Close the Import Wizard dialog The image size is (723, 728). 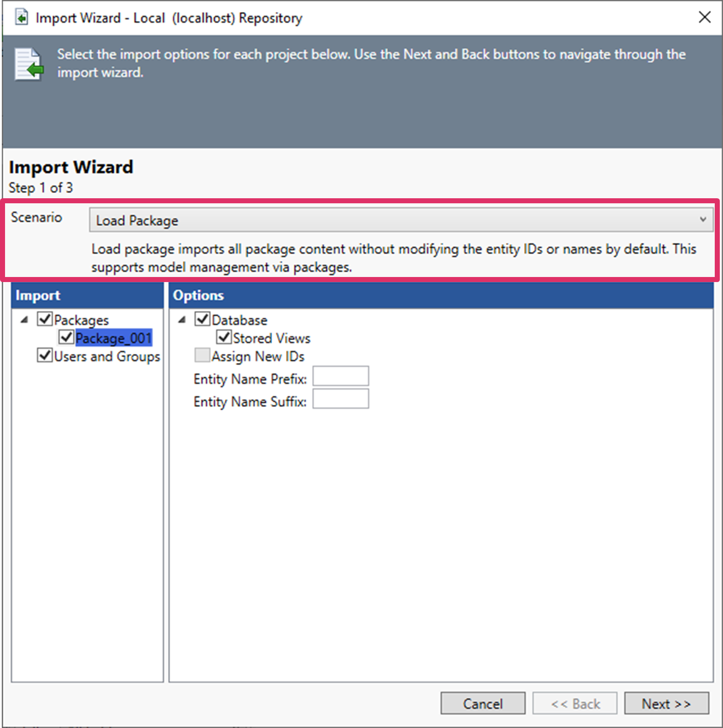point(704,17)
